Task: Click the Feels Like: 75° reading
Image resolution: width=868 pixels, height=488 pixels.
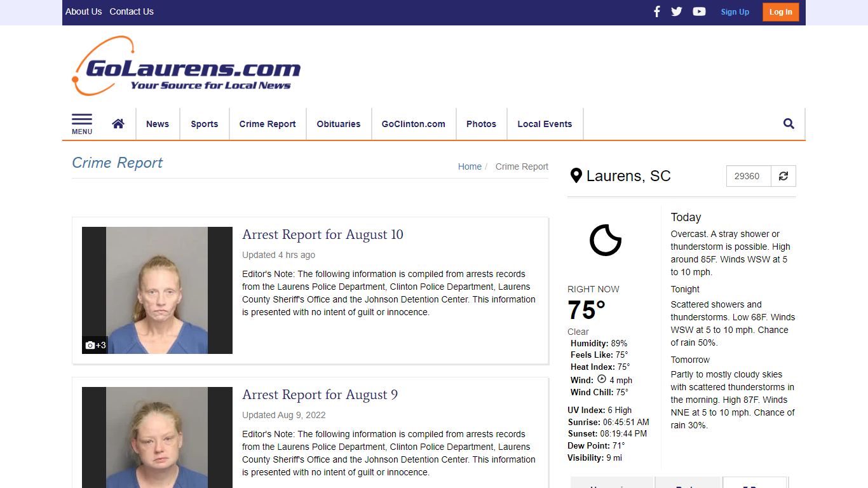Action: coord(599,355)
